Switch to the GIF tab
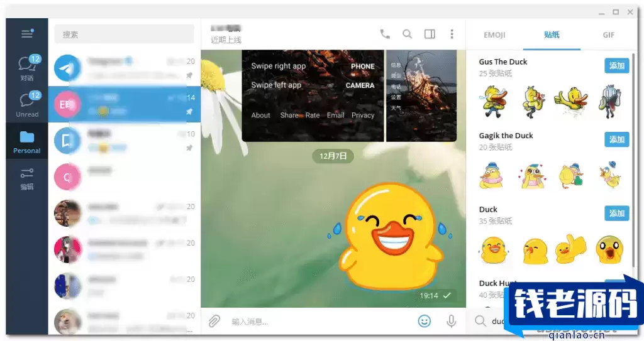The image size is (644, 341). tap(609, 35)
